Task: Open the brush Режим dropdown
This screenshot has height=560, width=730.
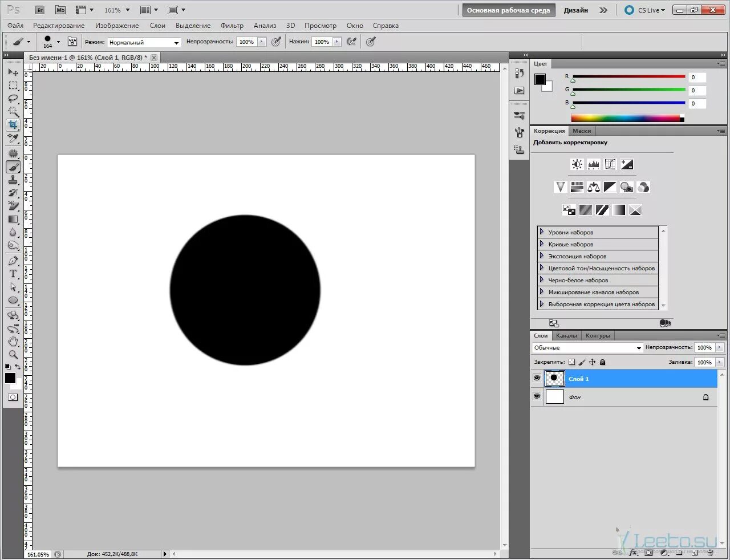Action: coord(144,42)
